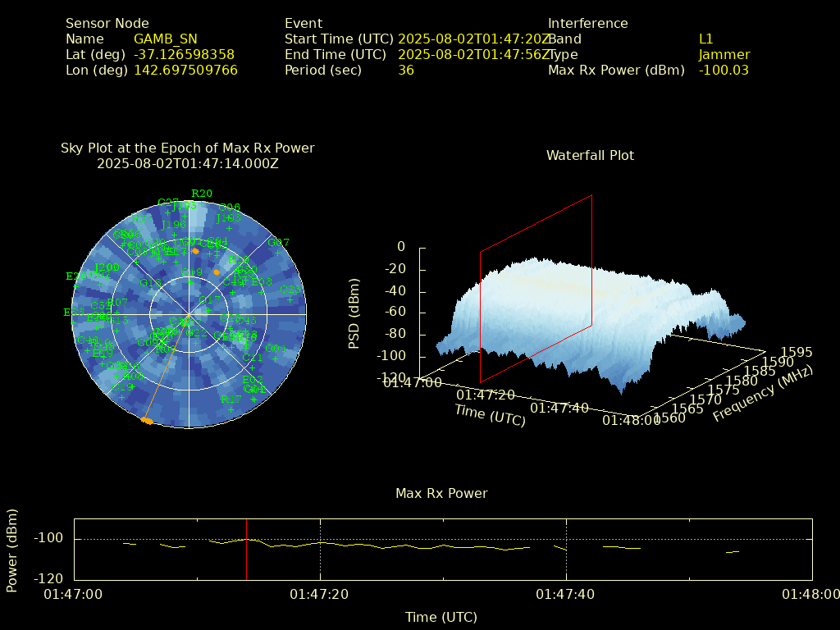This screenshot has width=840, height=630.
Task: Click the Waterfall Plot title
Action: point(590,155)
